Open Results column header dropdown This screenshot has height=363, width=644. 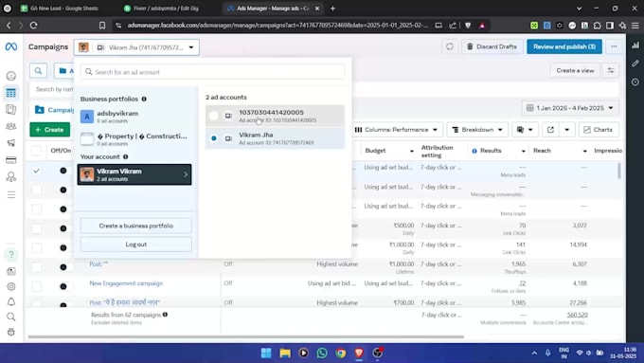coord(523,152)
